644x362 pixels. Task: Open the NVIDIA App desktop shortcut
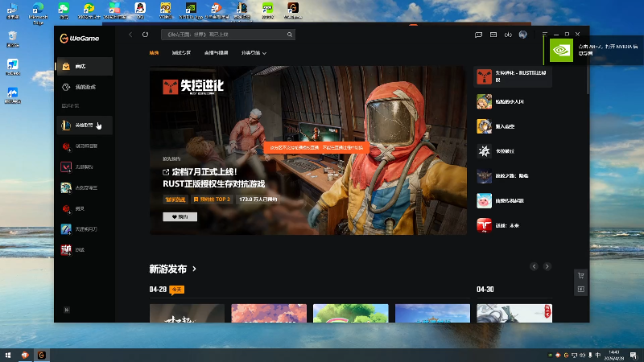(x=191, y=11)
